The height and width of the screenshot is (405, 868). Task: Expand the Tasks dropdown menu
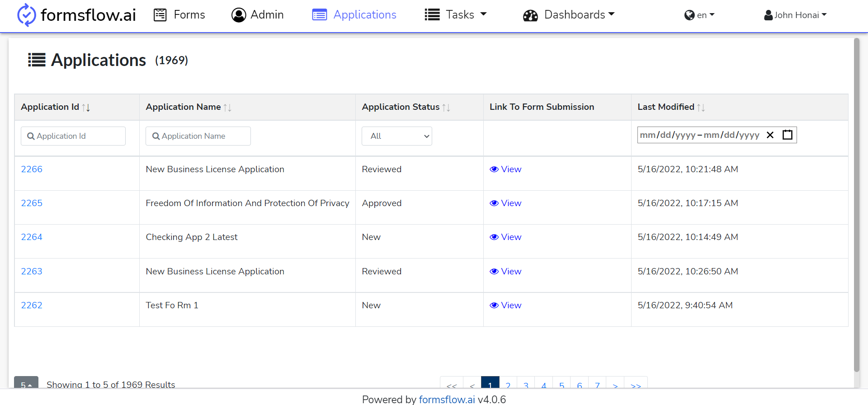coord(456,15)
